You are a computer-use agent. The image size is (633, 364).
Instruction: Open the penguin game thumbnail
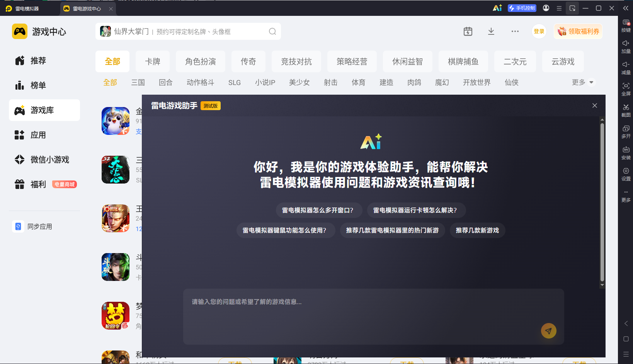[116, 121]
